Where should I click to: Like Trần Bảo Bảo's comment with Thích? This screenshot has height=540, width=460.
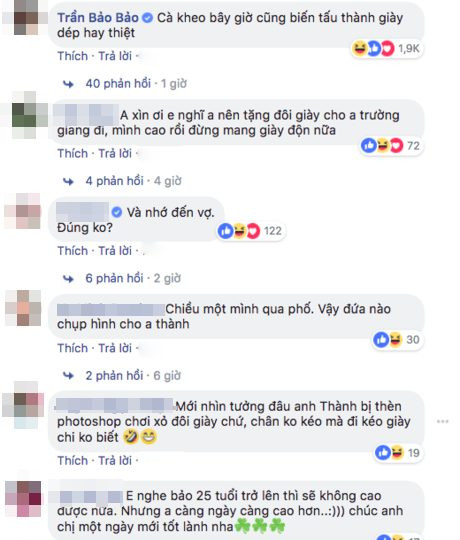coord(73,56)
